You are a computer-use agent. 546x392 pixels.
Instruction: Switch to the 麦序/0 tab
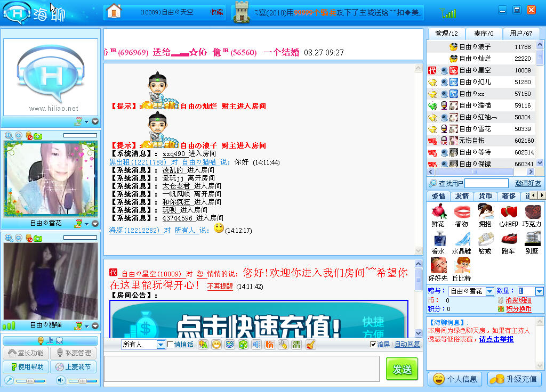(484, 34)
